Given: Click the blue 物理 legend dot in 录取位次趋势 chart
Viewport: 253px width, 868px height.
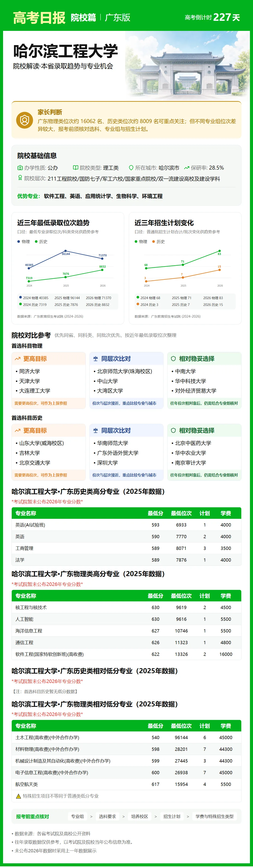Looking at the screenshot, I should tap(19, 241).
